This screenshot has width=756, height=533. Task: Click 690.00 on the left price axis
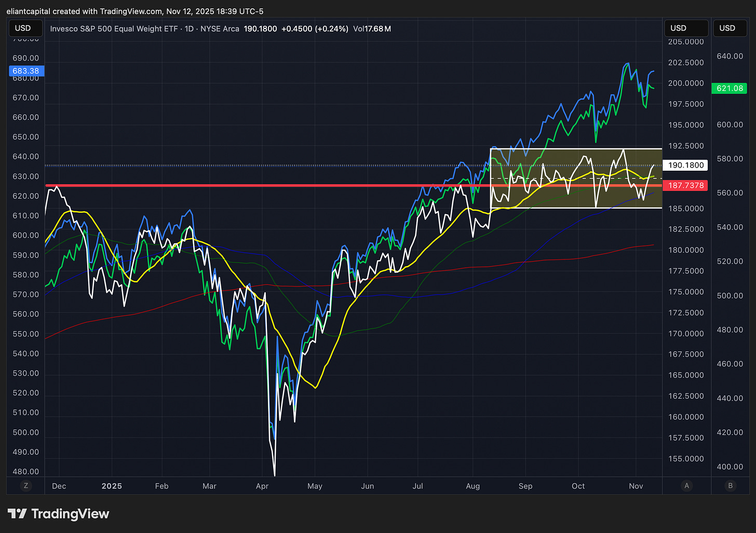pos(26,58)
